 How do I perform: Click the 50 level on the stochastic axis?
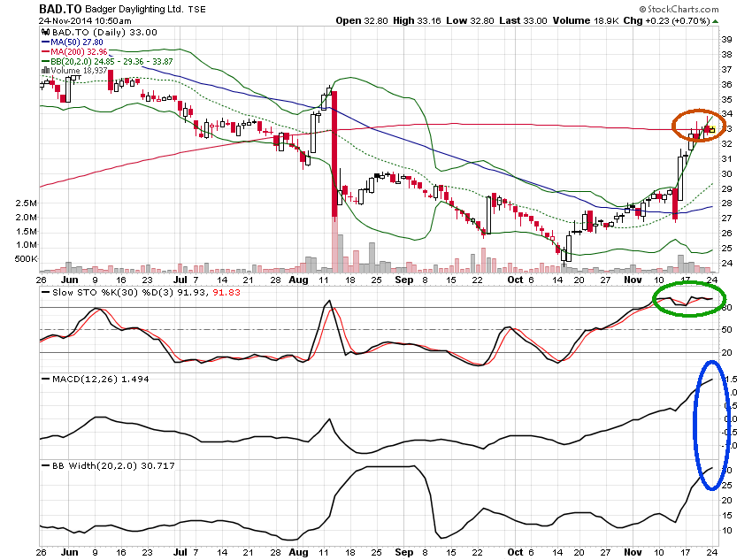(727, 330)
